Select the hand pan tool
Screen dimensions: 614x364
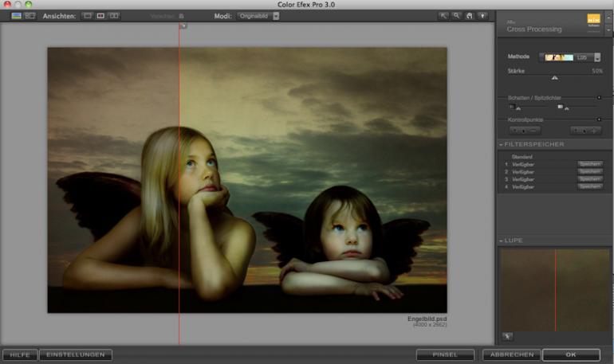(x=469, y=16)
